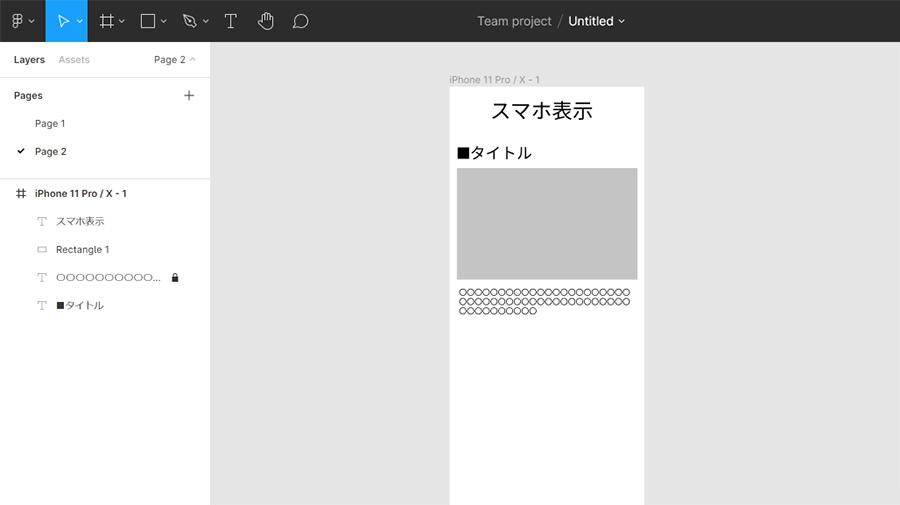Unlock the ○○○○ text layer

click(x=175, y=278)
